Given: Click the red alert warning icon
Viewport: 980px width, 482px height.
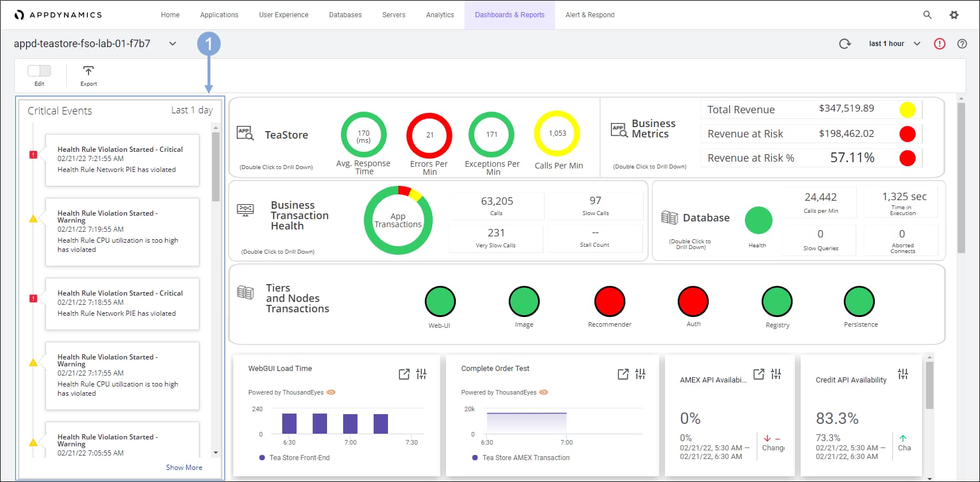Looking at the screenshot, I should [x=939, y=44].
